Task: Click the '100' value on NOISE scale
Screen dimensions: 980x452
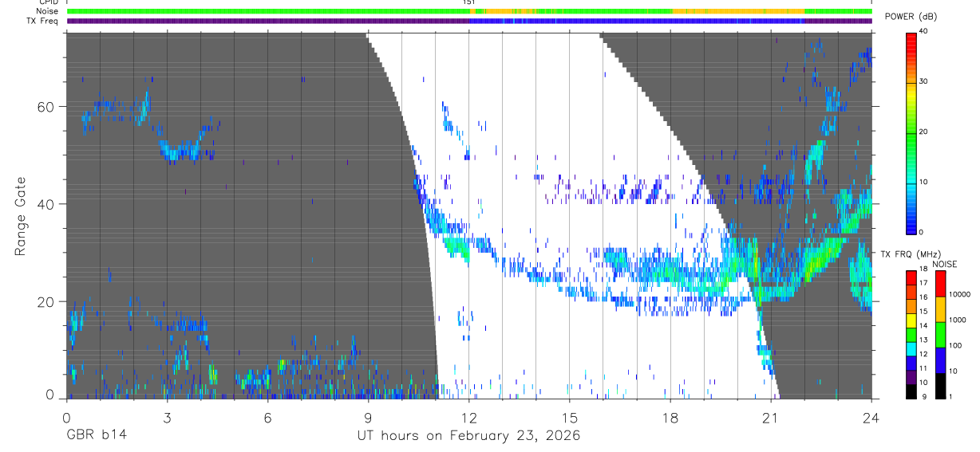Action: (956, 346)
